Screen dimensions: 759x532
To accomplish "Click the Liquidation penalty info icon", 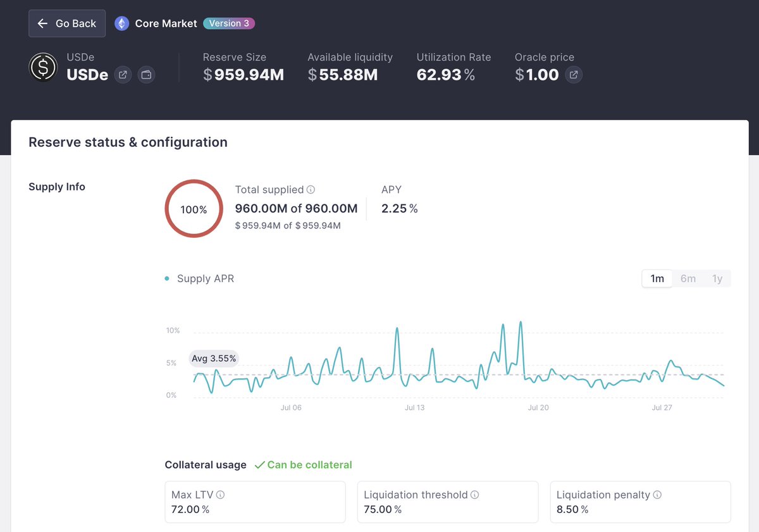I will pos(657,495).
